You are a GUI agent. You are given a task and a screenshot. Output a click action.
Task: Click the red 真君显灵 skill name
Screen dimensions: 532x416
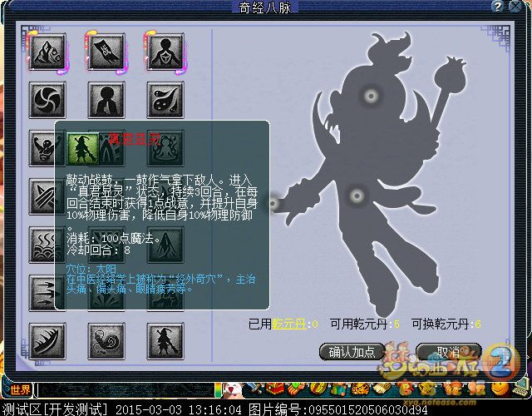pyautogui.click(x=135, y=139)
